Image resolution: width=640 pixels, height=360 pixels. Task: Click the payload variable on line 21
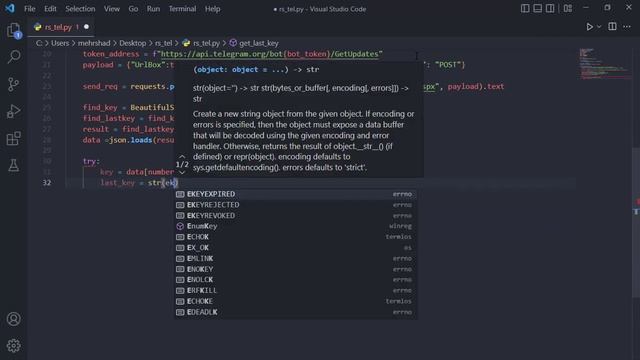click(98, 65)
